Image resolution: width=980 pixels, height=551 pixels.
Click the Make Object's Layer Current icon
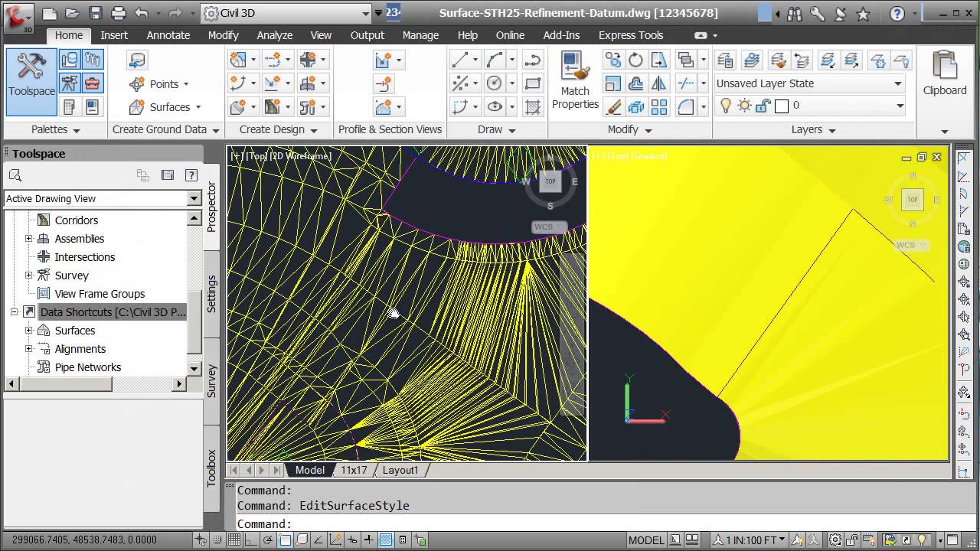click(x=751, y=60)
